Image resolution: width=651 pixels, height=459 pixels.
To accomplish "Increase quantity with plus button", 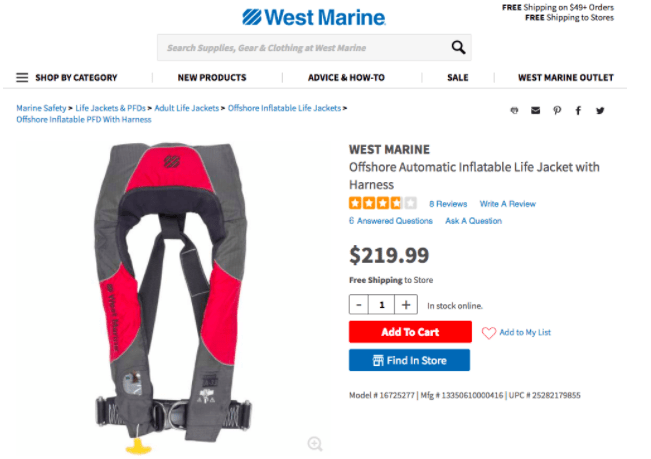I will pos(406,305).
